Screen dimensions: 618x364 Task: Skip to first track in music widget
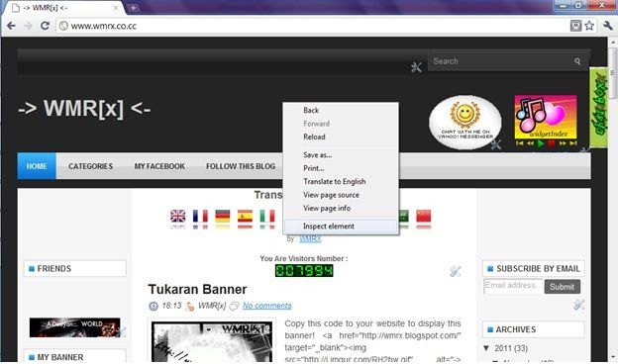pyautogui.click(x=520, y=143)
